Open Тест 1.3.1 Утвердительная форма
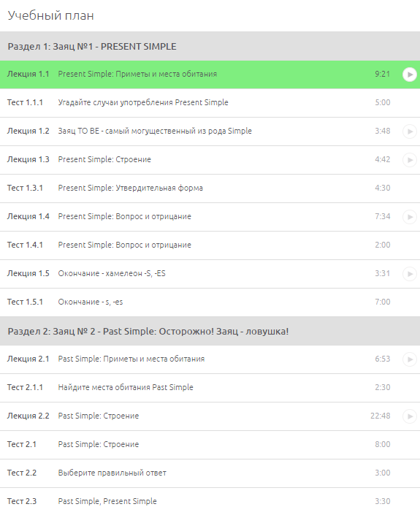 tap(210, 188)
